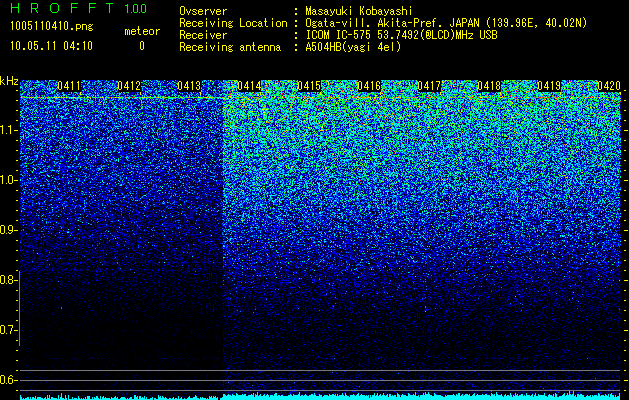Select the ICOM IC-575 receiver frequency text
Image resolution: width=629 pixels, height=400 pixels.
(x=402, y=35)
